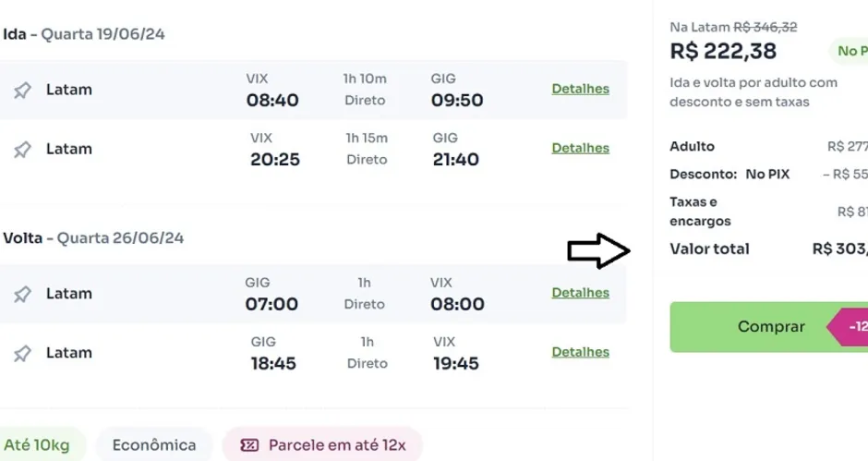Pin the 07:00 Latam return flight
Viewport: 868px width, 461px height.
(x=23, y=294)
